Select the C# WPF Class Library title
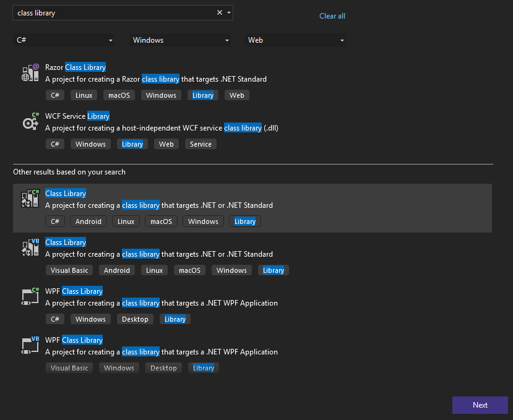 point(74,291)
